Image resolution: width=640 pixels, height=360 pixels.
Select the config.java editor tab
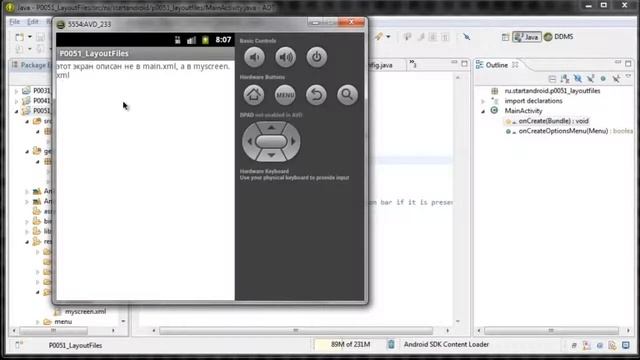380,65
